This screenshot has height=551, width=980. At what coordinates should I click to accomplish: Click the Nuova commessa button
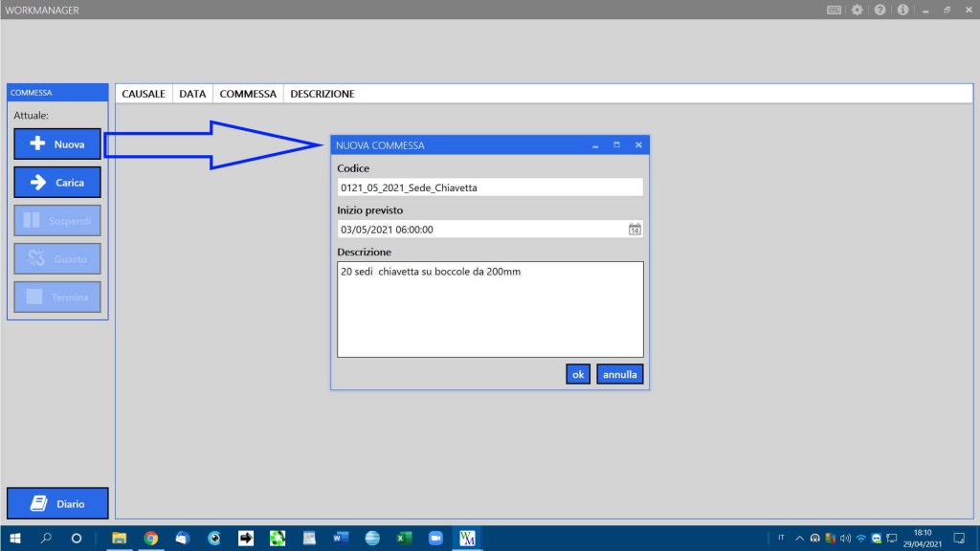56,144
